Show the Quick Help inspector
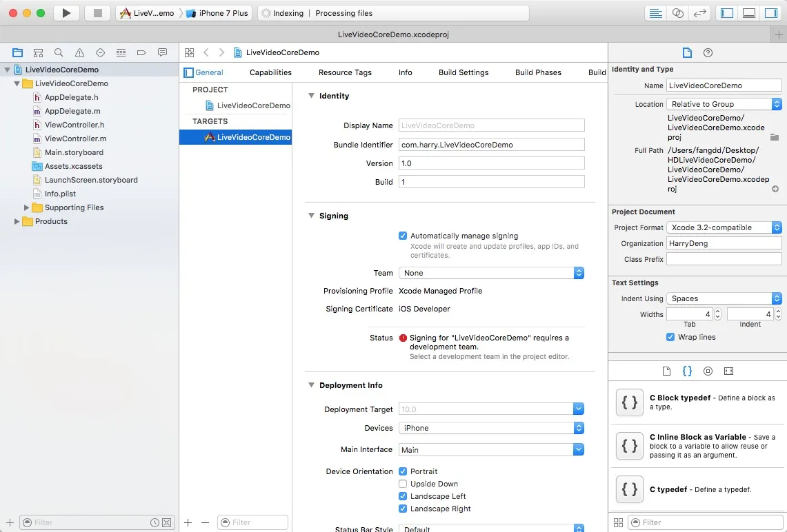 (708, 52)
